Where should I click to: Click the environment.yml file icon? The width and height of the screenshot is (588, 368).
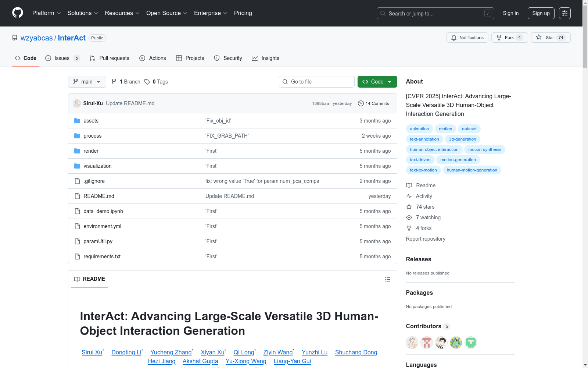pyautogui.click(x=77, y=226)
